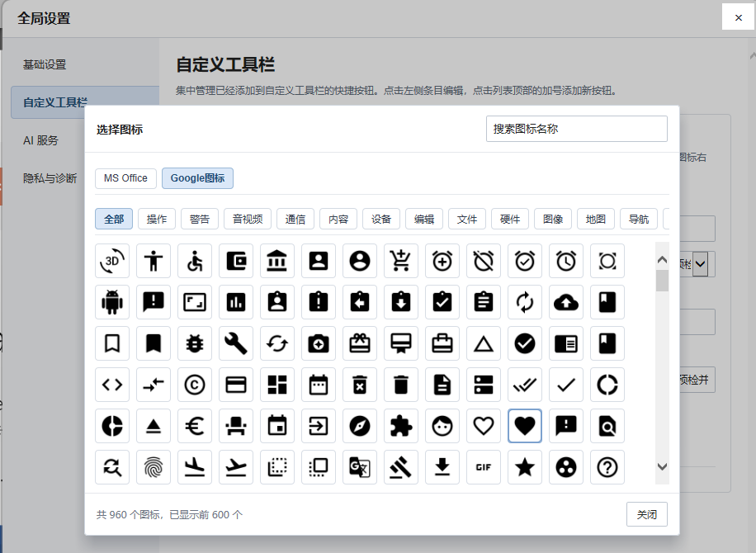Switch to MS Office icon set
Image resolution: width=756 pixels, height=553 pixels.
pyautogui.click(x=125, y=178)
